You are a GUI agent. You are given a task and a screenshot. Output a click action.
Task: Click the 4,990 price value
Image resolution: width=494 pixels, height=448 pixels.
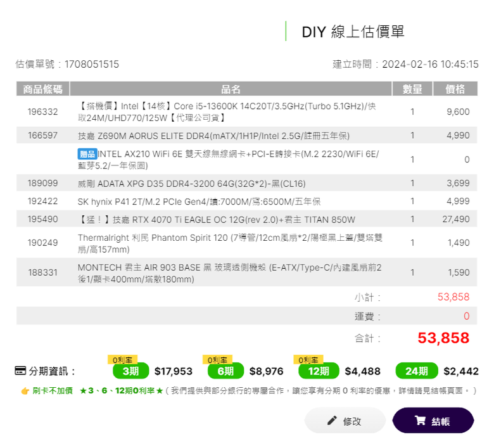[458, 135]
